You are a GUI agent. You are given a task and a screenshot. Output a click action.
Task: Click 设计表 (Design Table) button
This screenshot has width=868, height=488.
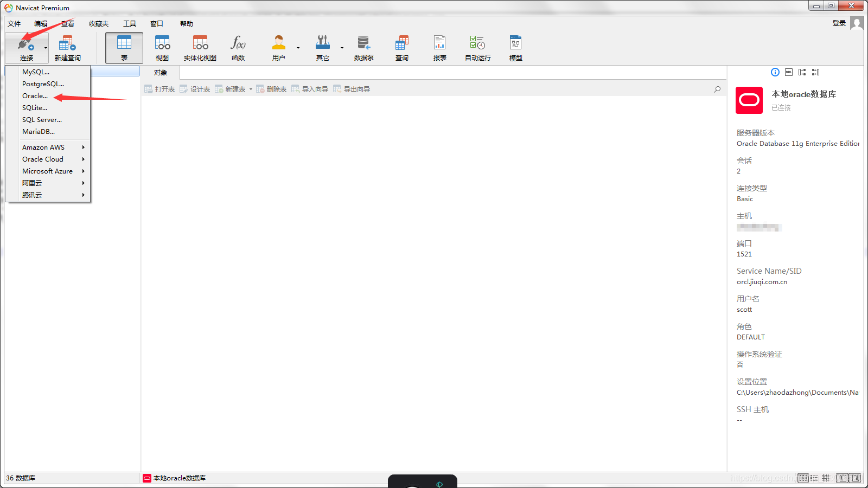(x=195, y=89)
